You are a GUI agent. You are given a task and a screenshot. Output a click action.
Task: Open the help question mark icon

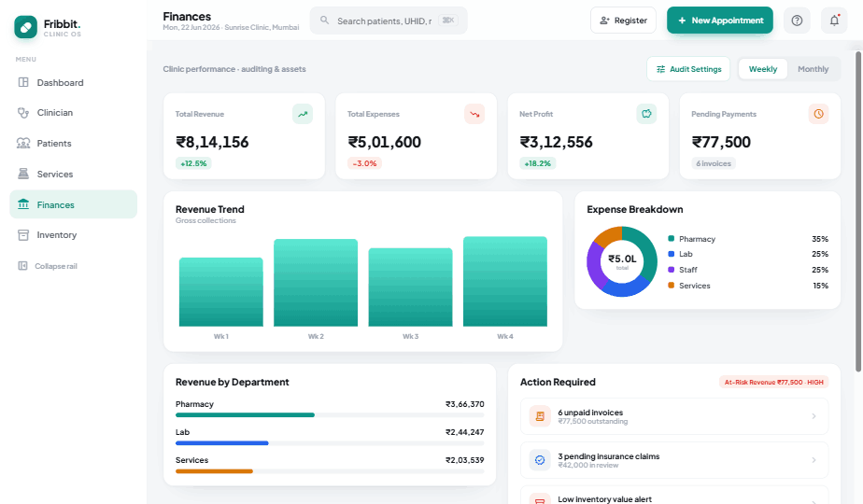pyautogui.click(x=797, y=21)
